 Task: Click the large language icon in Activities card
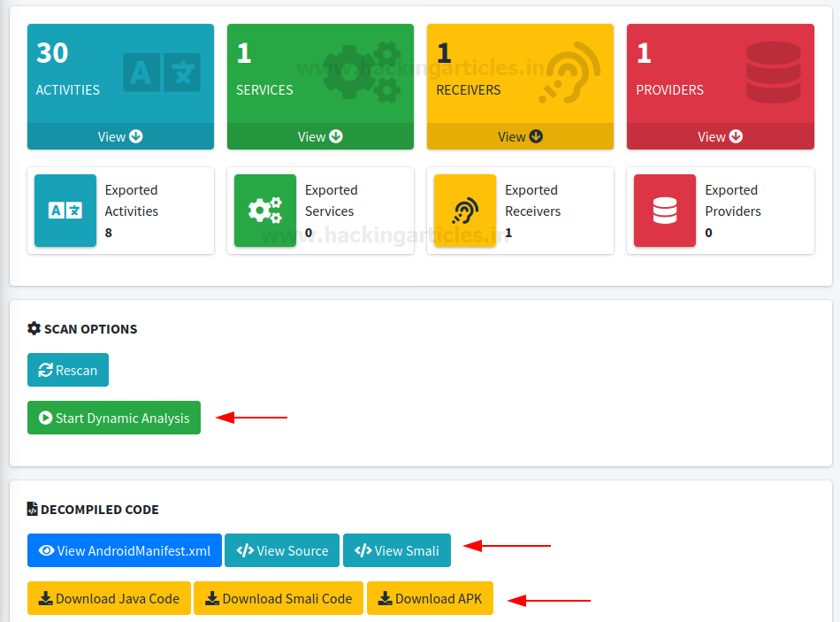(x=162, y=73)
